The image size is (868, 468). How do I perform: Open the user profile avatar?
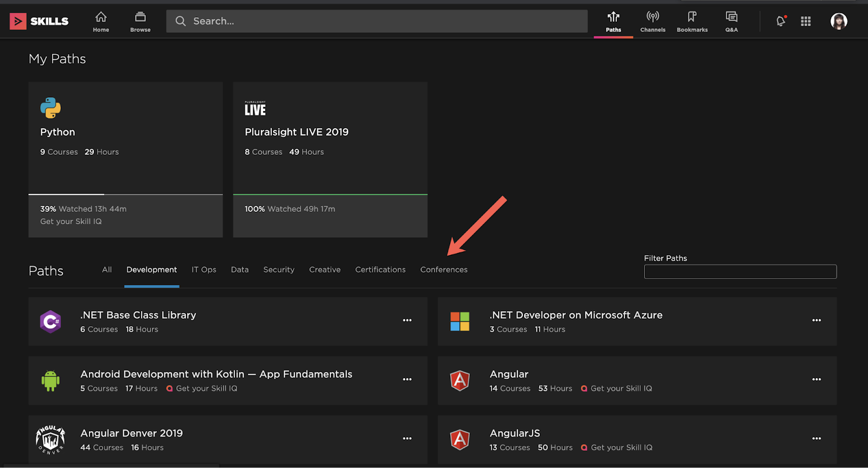click(839, 21)
